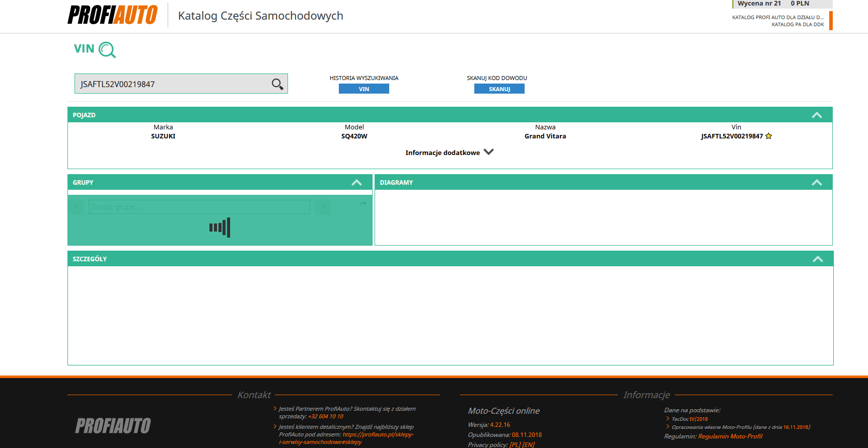Image resolution: width=868 pixels, height=448 pixels.
Task: Click the redo arrow icon in GRUPY
Action: 363,204
